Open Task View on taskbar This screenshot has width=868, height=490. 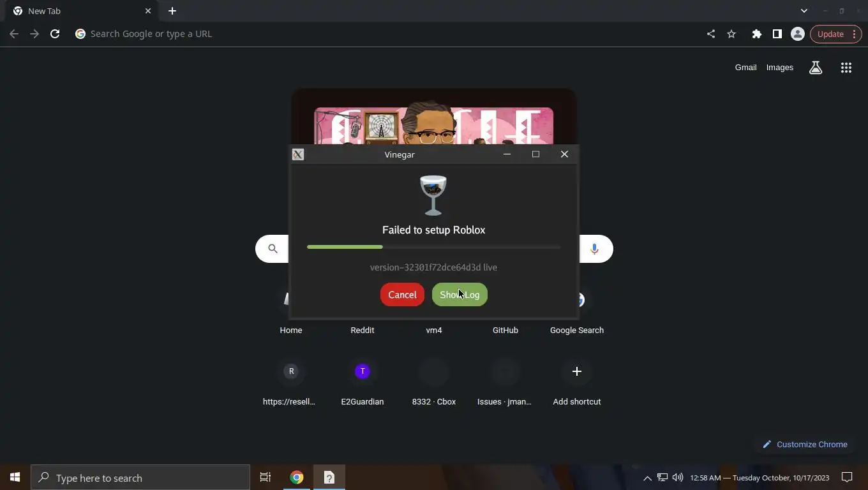pos(266,477)
